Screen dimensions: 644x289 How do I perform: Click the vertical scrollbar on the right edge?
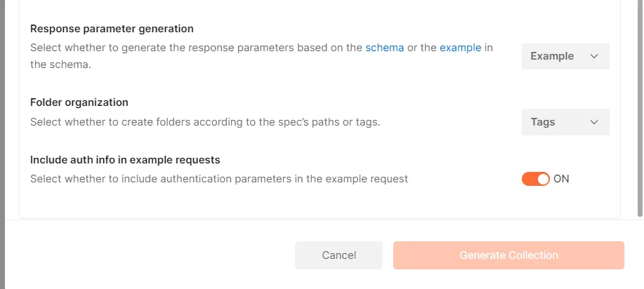coord(640,105)
